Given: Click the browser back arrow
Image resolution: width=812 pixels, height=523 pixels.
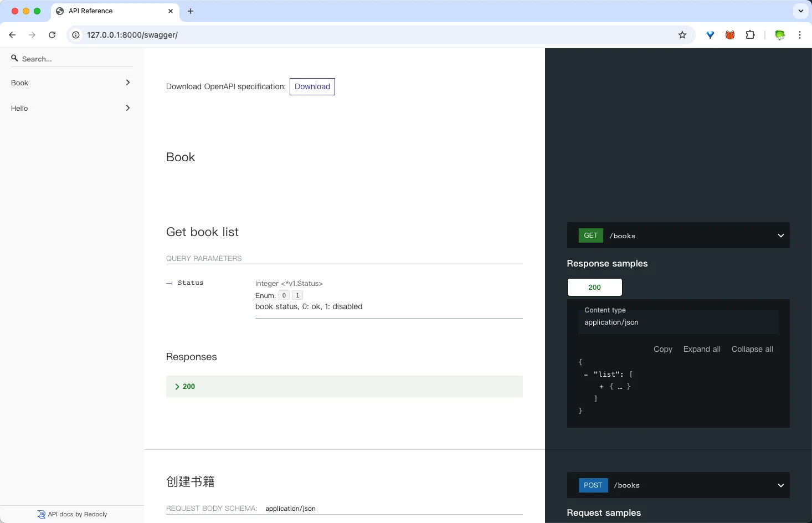Looking at the screenshot, I should click(x=12, y=35).
